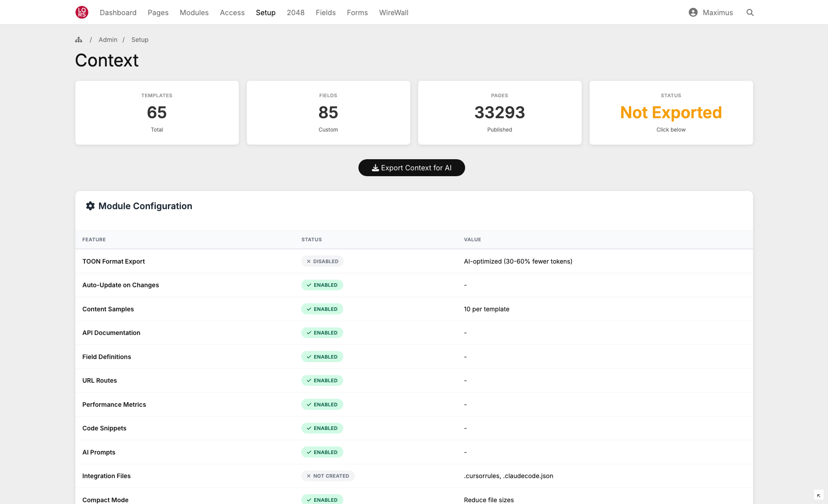Click the user avatar icon
828x504 pixels.
pyautogui.click(x=693, y=12)
